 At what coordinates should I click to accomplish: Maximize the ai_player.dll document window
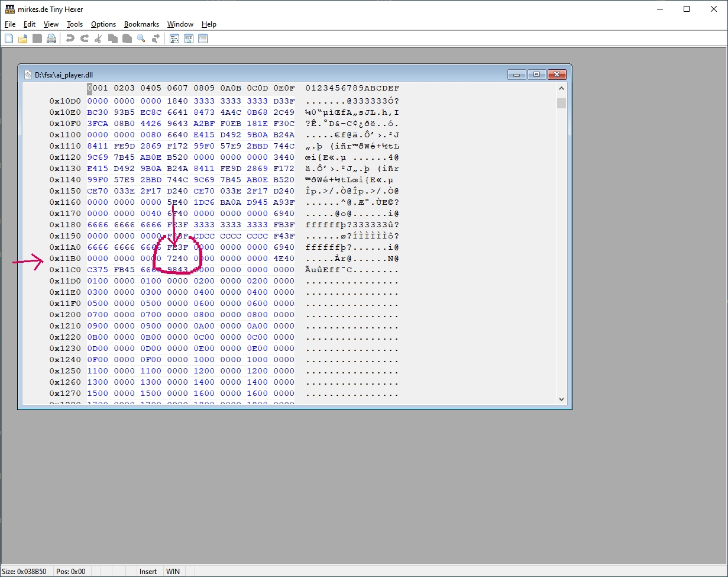coord(536,75)
